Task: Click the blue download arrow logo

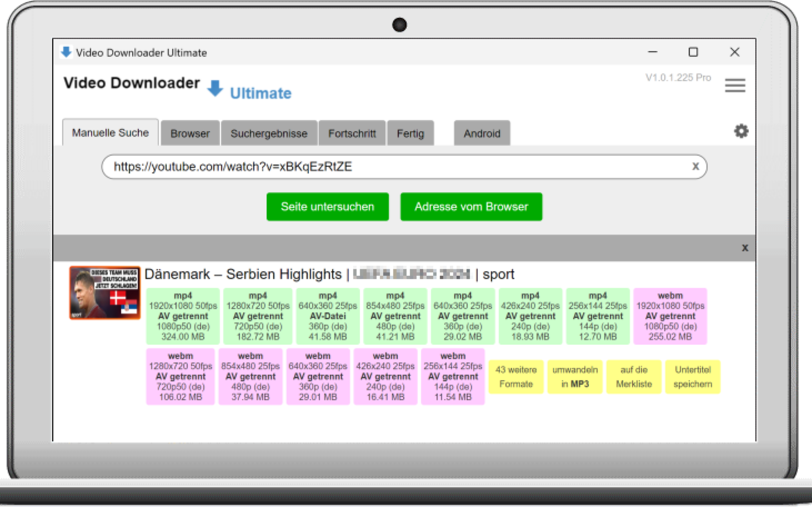Action: tap(215, 88)
